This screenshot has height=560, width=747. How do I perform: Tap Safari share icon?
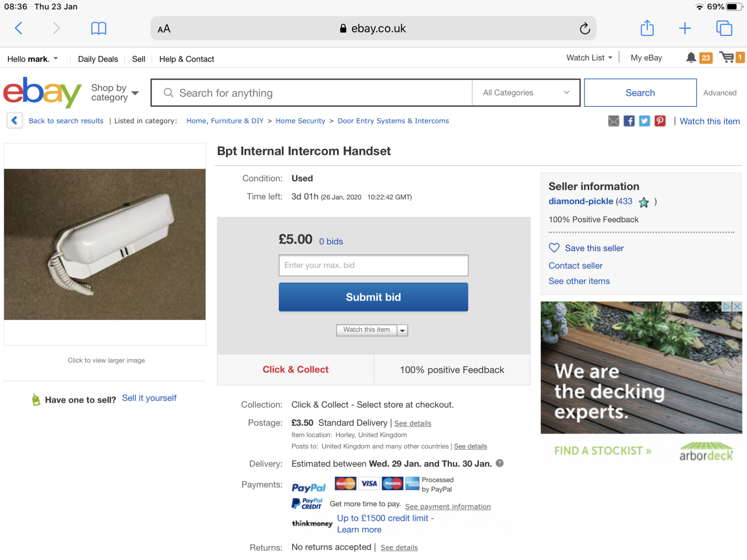click(x=647, y=28)
